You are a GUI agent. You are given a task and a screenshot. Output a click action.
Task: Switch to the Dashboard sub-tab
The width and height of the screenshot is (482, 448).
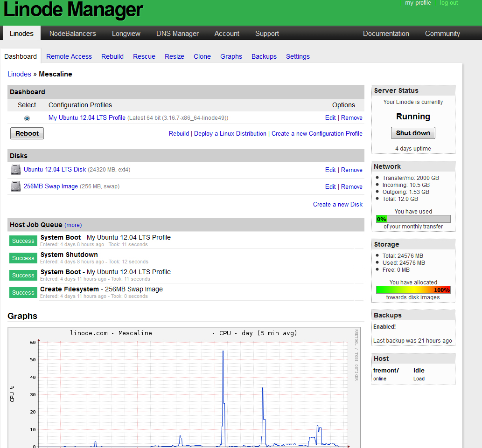pos(21,56)
